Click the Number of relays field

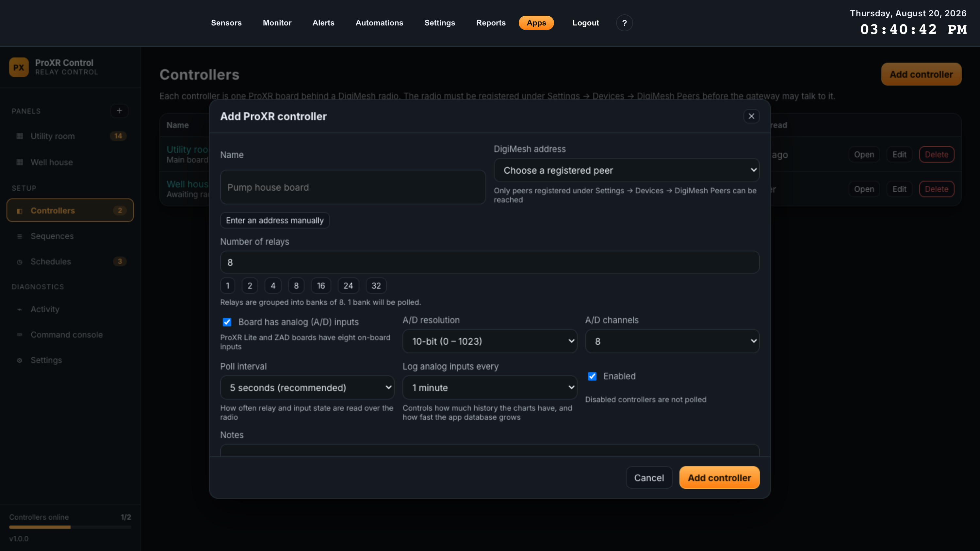click(x=490, y=262)
